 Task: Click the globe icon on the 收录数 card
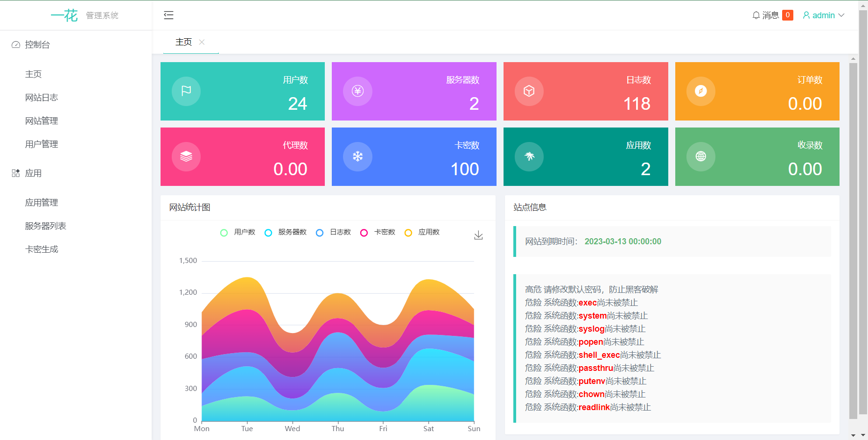[701, 157]
